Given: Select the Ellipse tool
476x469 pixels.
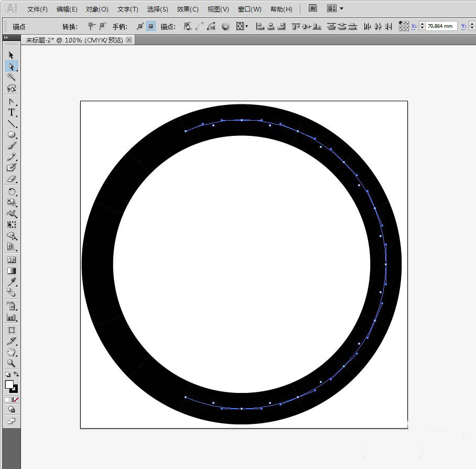Looking at the screenshot, I should point(11,135).
